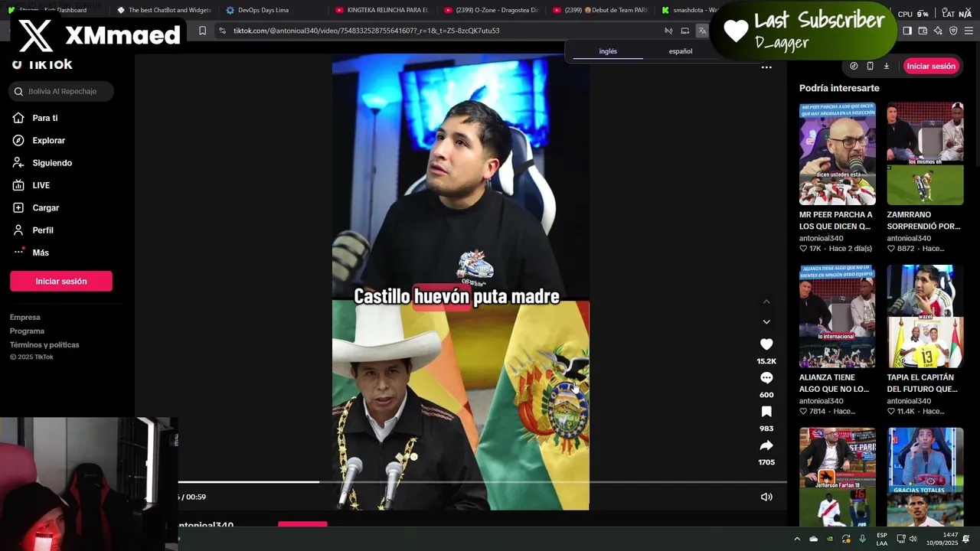The image size is (980, 551).
Task: Open the ESP LAA language switcher
Action: tap(882, 539)
